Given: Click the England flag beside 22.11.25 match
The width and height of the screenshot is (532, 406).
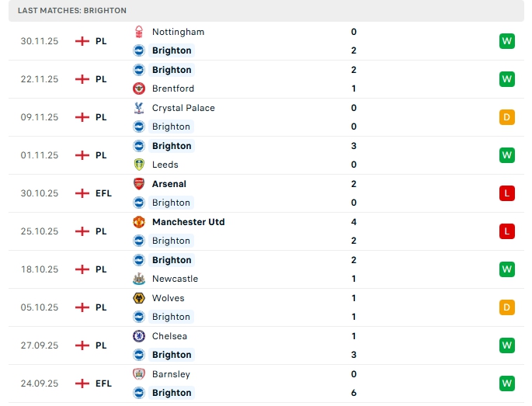Looking at the screenshot, I should point(82,79).
